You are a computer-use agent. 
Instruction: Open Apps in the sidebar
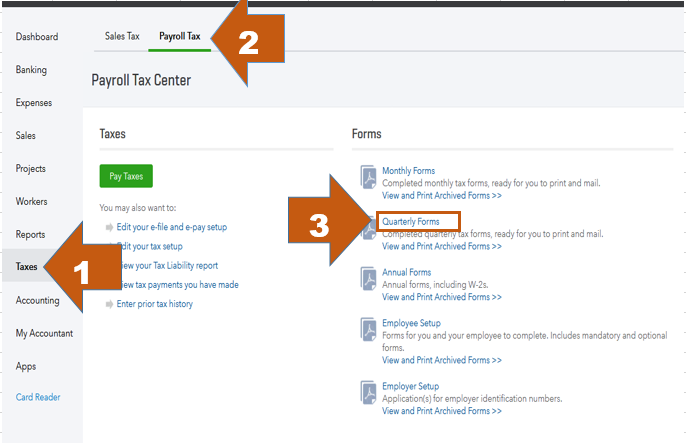tap(26, 366)
